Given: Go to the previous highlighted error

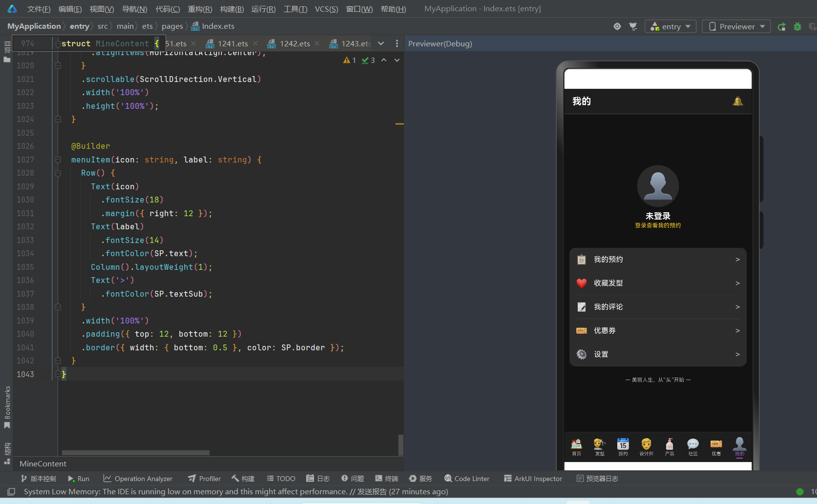Looking at the screenshot, I should point(384,60).
